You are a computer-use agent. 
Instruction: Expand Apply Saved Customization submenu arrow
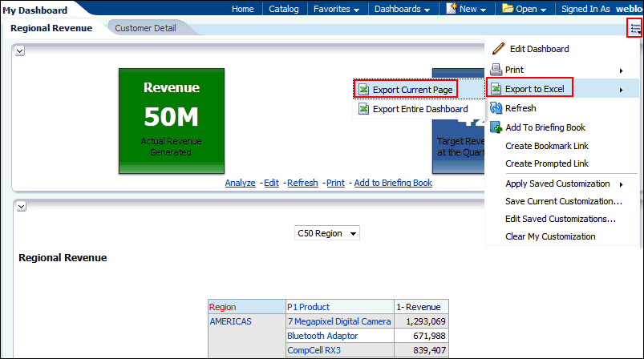tap(622, 184)
